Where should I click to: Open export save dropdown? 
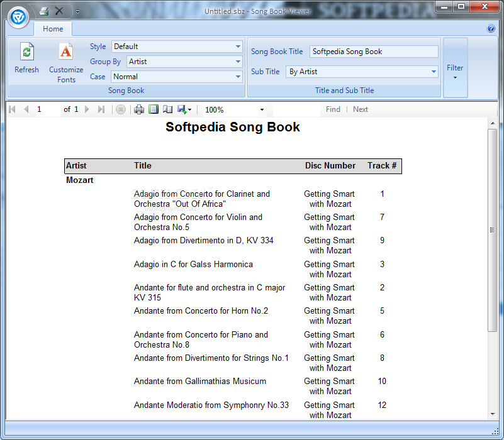click(184, 109)
